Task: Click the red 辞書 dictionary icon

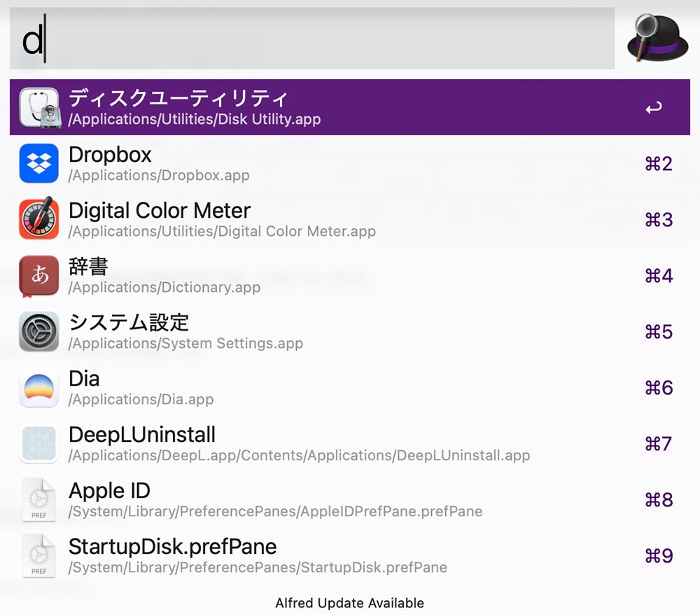Action: coord(38,275)
